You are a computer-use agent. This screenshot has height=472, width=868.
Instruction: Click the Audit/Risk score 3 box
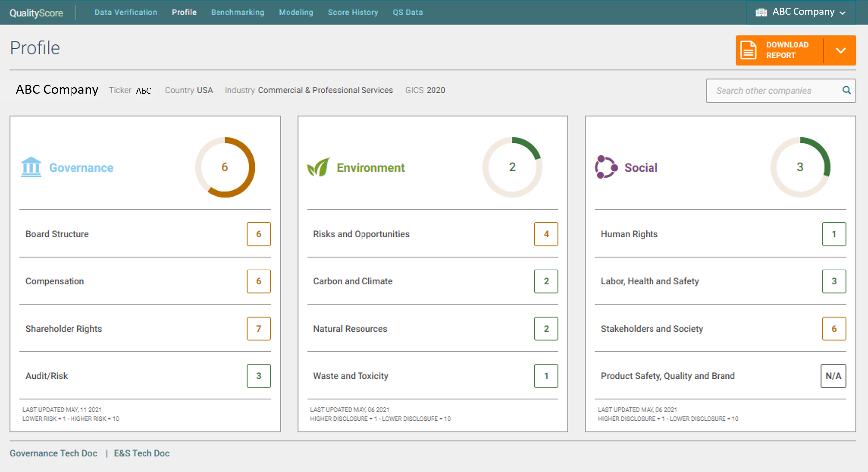[x=259, y=376]
